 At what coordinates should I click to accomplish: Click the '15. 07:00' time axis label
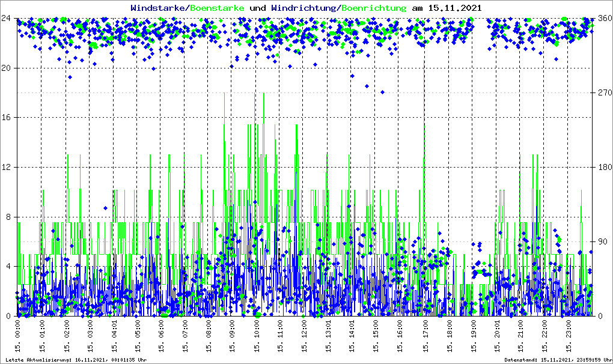(x=185, y=336)
